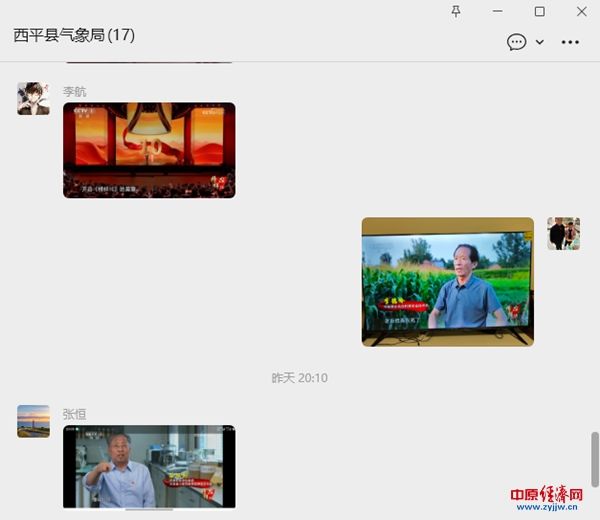Click the 西平县气象局 (17) group title
Screen dimensions: 600x520
pyautogui.click(x=74, y=36)
